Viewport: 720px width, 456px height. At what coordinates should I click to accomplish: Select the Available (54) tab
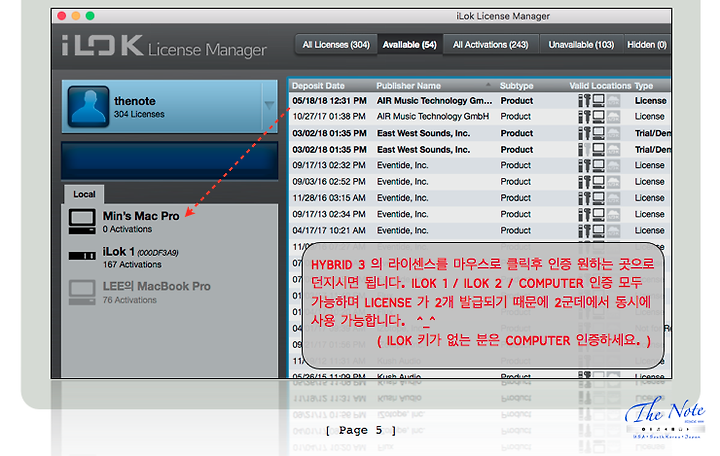410,45
